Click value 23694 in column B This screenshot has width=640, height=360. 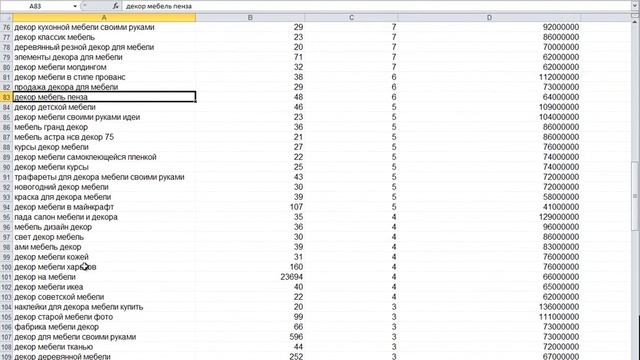291,277
